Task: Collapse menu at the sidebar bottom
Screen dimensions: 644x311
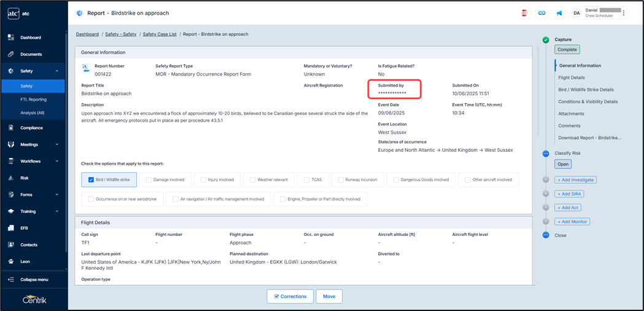Action: click(34, 280)
